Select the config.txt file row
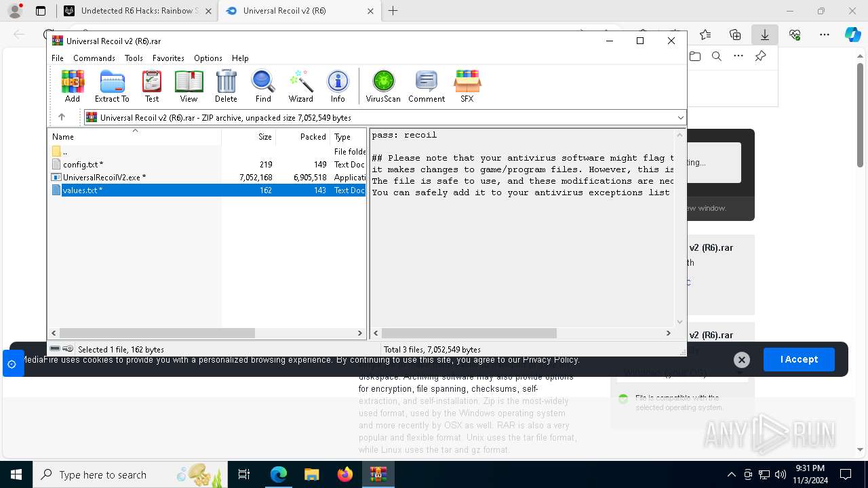The image size is (868, 488). coord(208,164)
